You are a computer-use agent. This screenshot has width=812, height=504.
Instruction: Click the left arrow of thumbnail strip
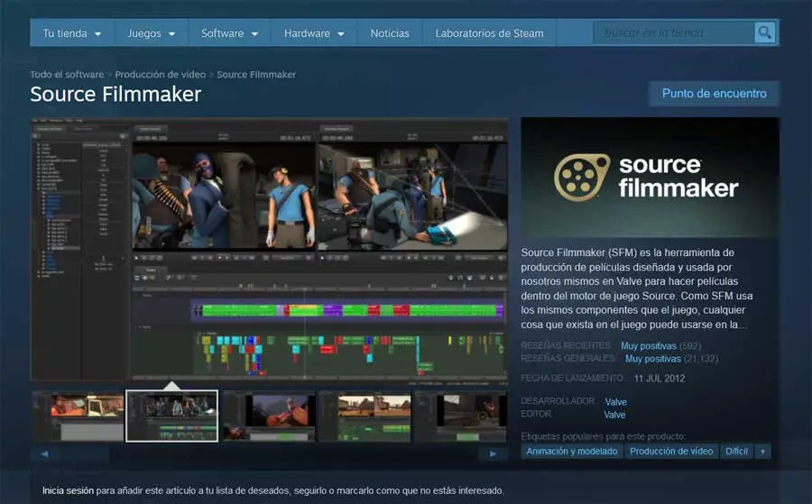tap(44, 454)
